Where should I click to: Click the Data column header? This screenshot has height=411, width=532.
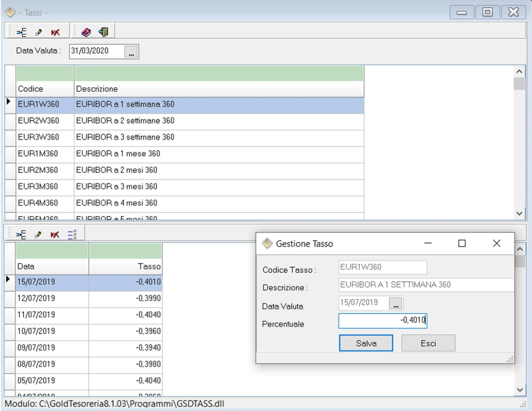52,267
